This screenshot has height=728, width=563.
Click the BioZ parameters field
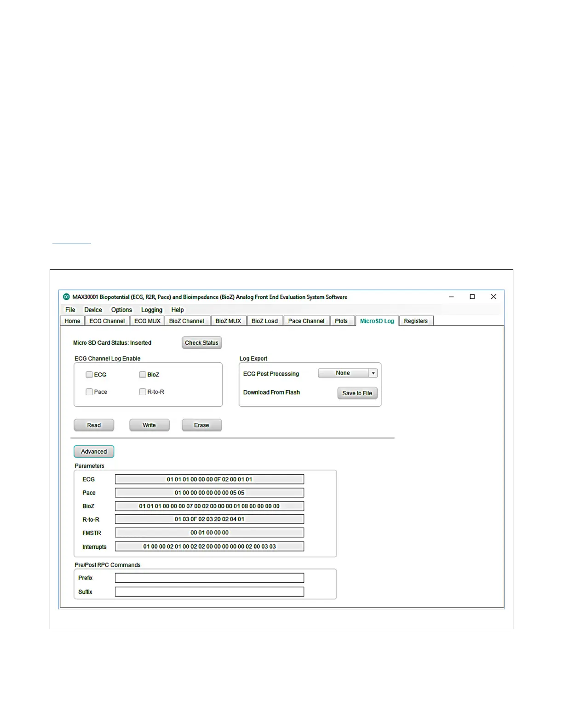pos(209,506)
